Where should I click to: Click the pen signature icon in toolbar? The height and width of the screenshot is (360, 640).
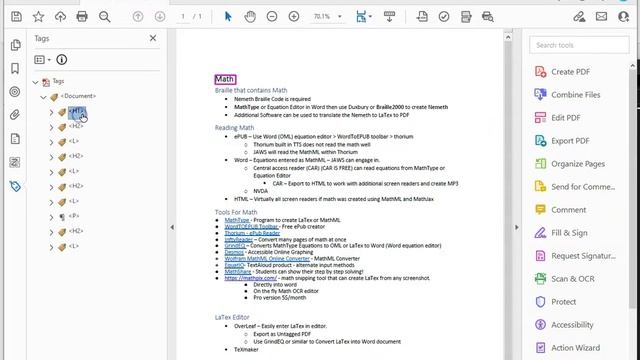579,16
